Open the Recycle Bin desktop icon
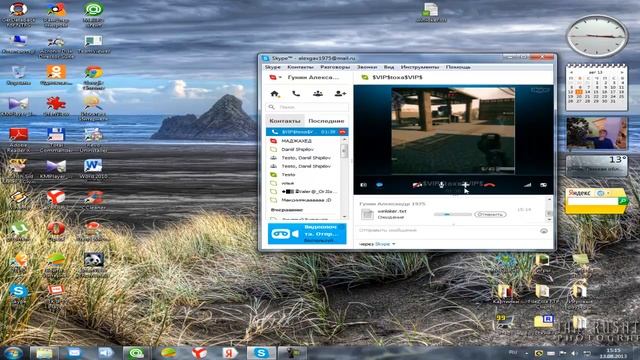The width and height of the screenshot is (640, 360). click(18, 76)
